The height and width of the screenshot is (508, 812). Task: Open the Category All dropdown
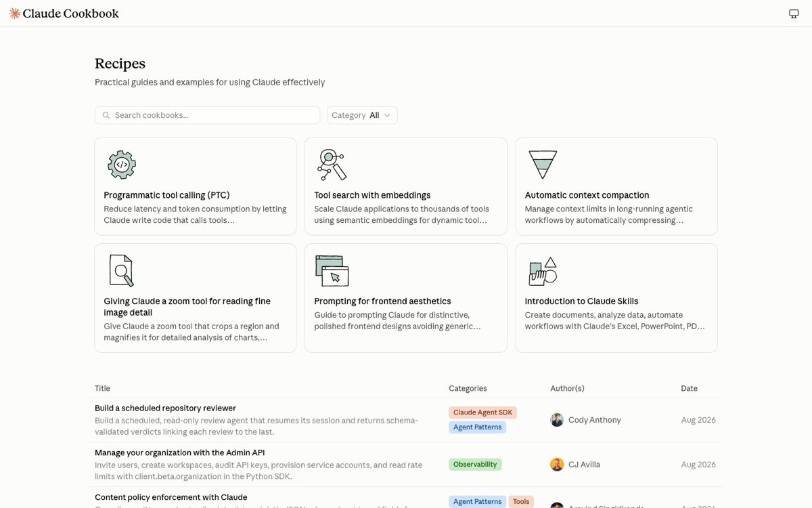pyautogui.click(x=362, y=115)
